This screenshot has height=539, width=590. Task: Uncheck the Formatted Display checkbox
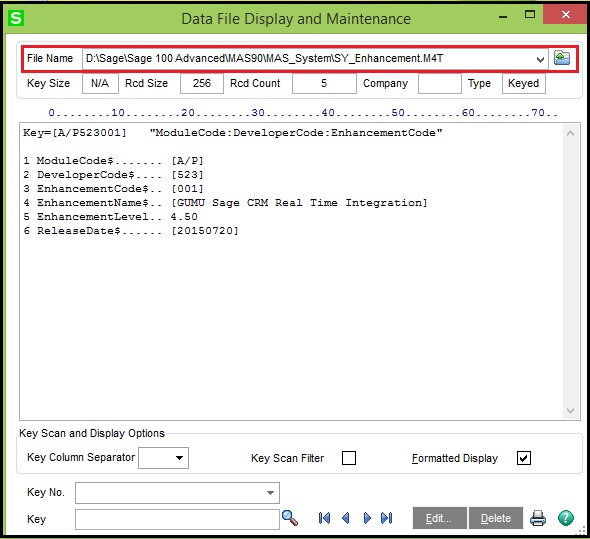point(524,458)
